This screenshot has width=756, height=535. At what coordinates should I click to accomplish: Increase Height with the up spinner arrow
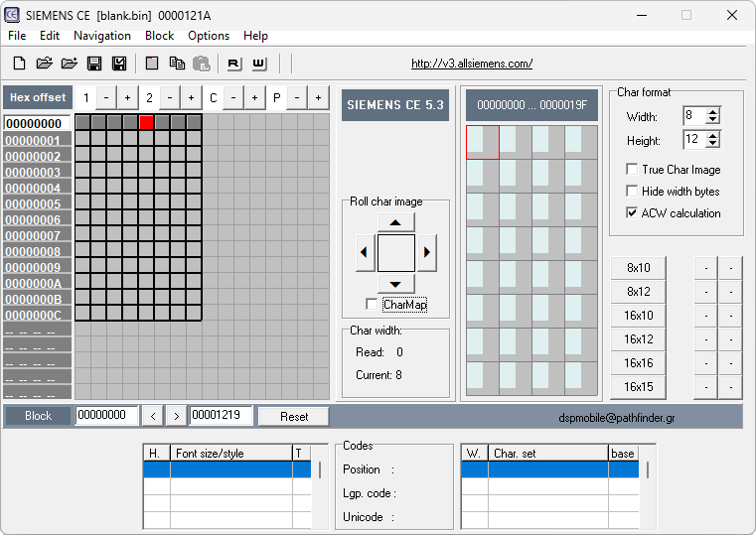click(712, 135)
